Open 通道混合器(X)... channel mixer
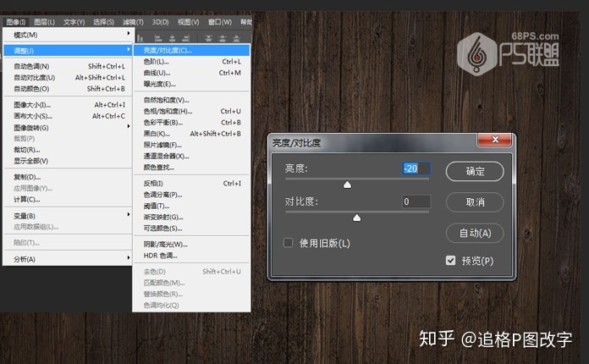589x364 pixels. [191, 157]
